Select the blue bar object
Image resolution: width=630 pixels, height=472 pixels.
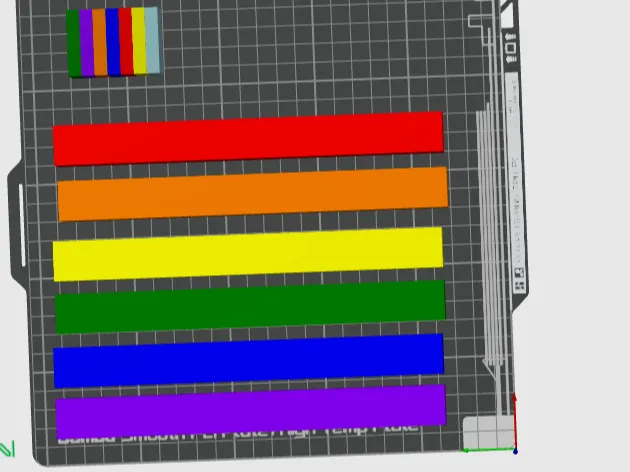point(249,361)
